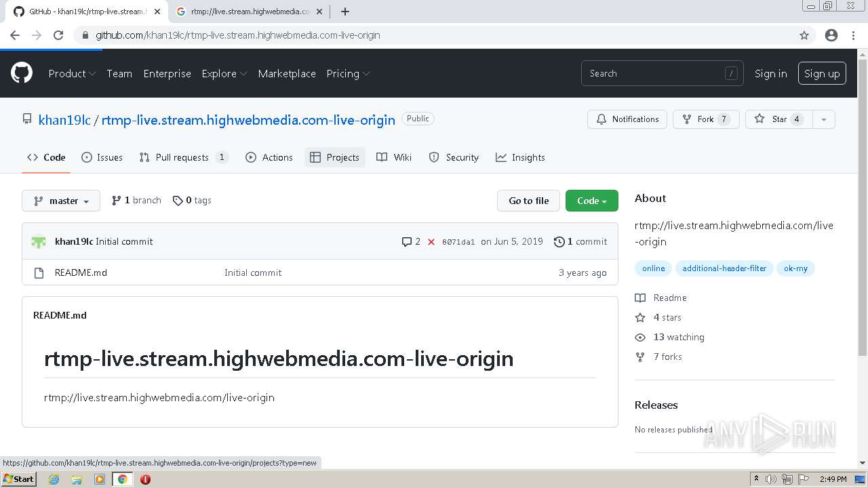Open the additional-header-filter topic tag

(724, 268)
